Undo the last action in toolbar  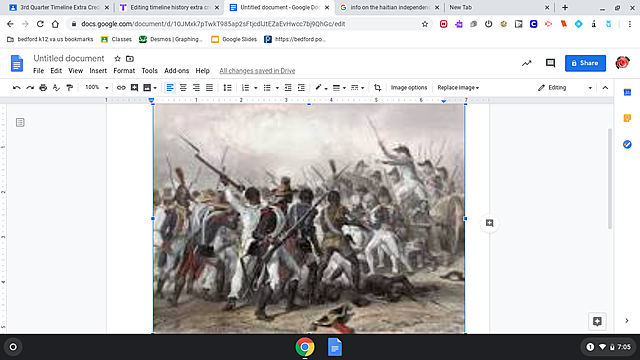click(17, 88)
